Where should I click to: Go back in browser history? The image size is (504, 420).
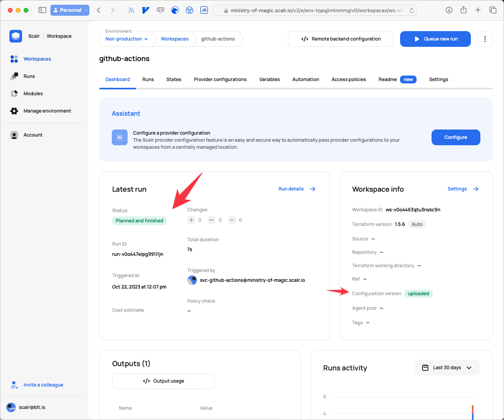(x=99, y=10)
